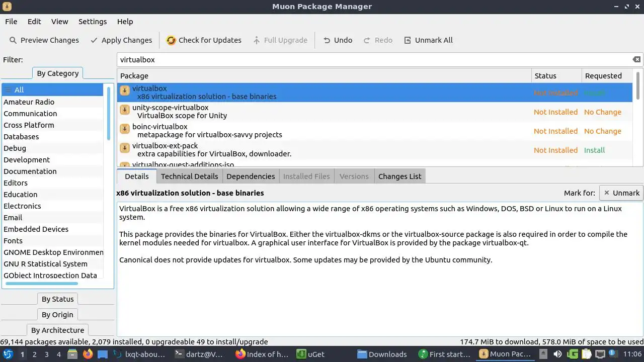Click Preview Changes magnifier button
This screenshot has width=644, height=362.
tap(44, 40)
